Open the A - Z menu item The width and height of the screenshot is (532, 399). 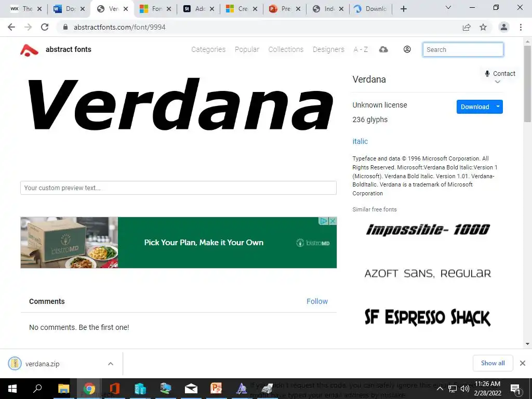(361, 49)
